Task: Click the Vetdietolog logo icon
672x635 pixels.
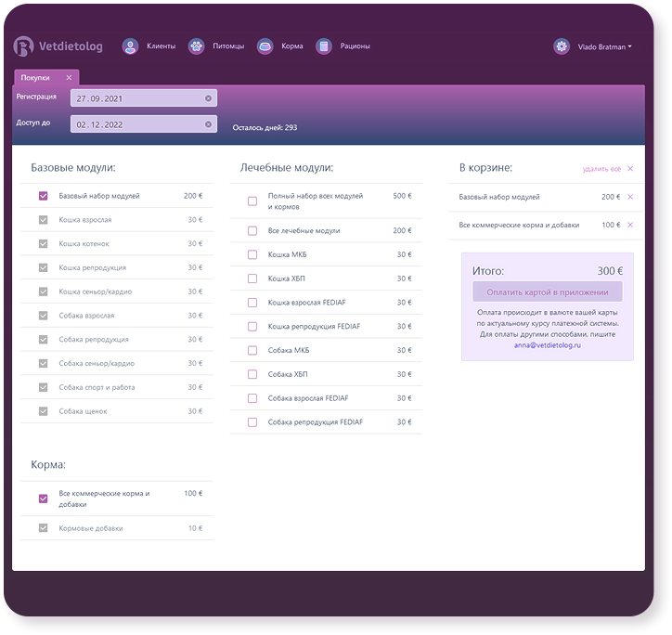Action: point(23,46)
